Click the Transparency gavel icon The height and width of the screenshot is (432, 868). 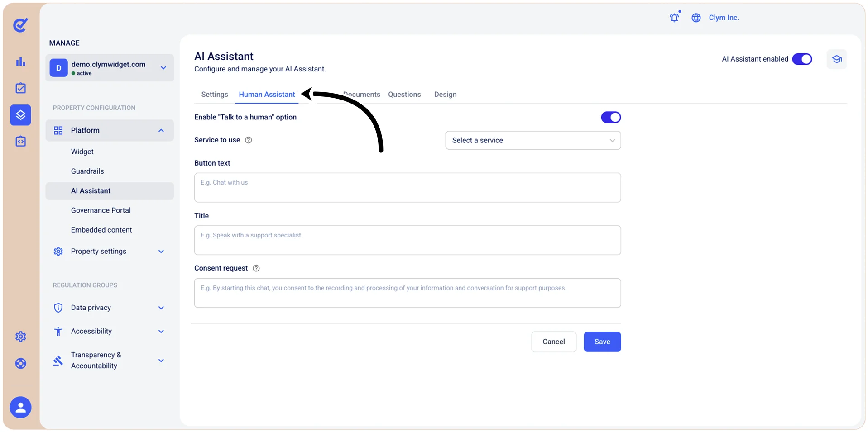tap(58, 361)
